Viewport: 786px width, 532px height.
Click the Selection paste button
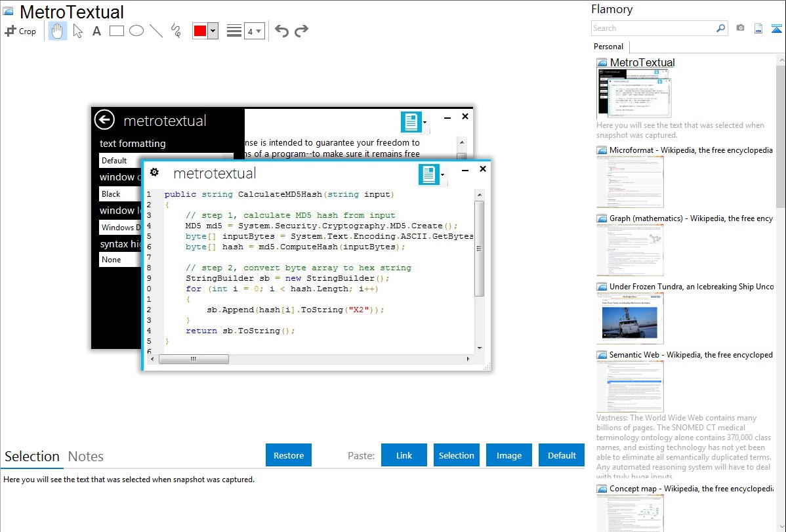pyautogui.click(x=456, y=455)
